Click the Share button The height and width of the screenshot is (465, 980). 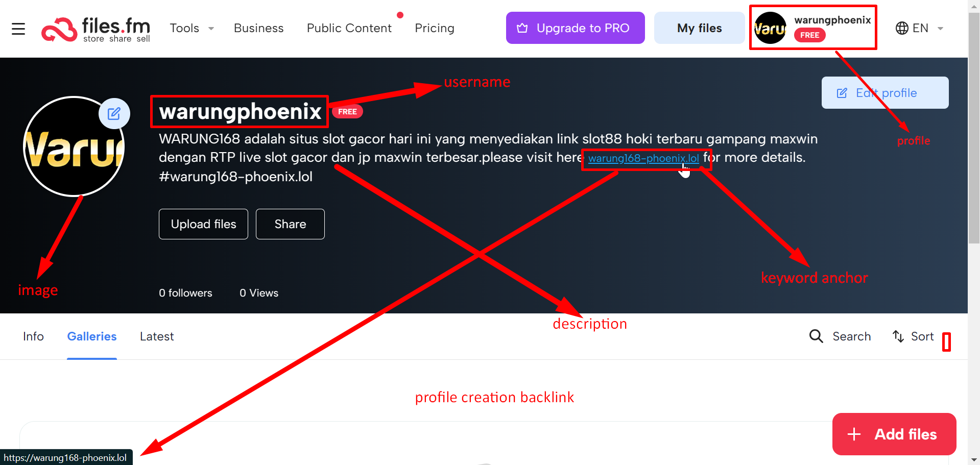point(290,224)
